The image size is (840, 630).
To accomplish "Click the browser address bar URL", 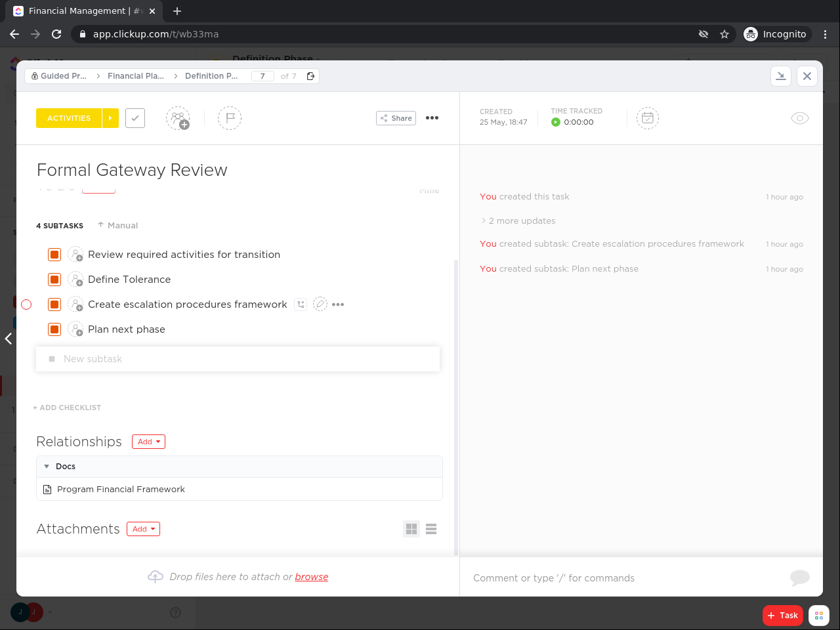I will pos(156,34).
